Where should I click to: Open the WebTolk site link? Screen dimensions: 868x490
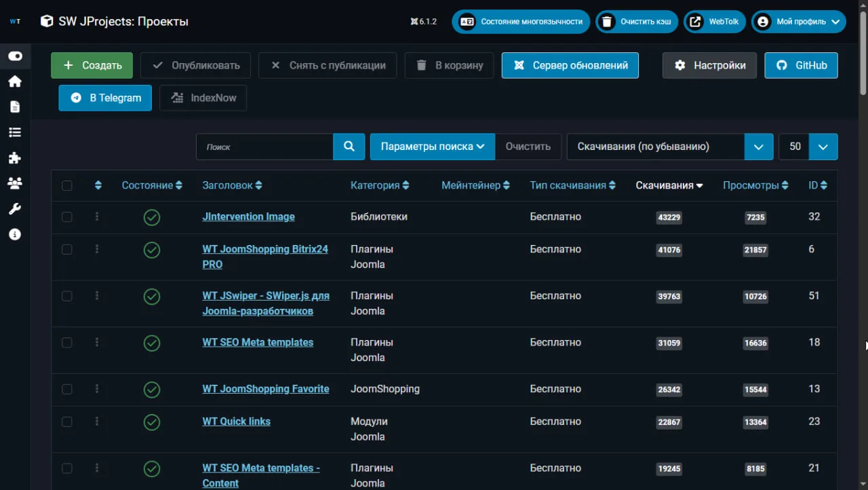[715, 22]
